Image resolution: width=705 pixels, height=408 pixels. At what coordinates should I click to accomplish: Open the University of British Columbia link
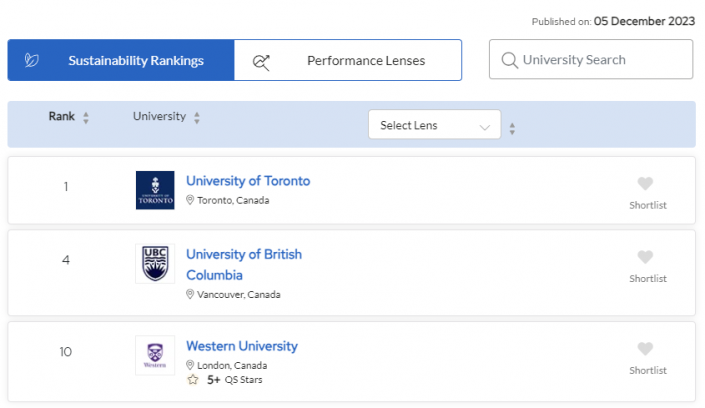click(244, 265)
